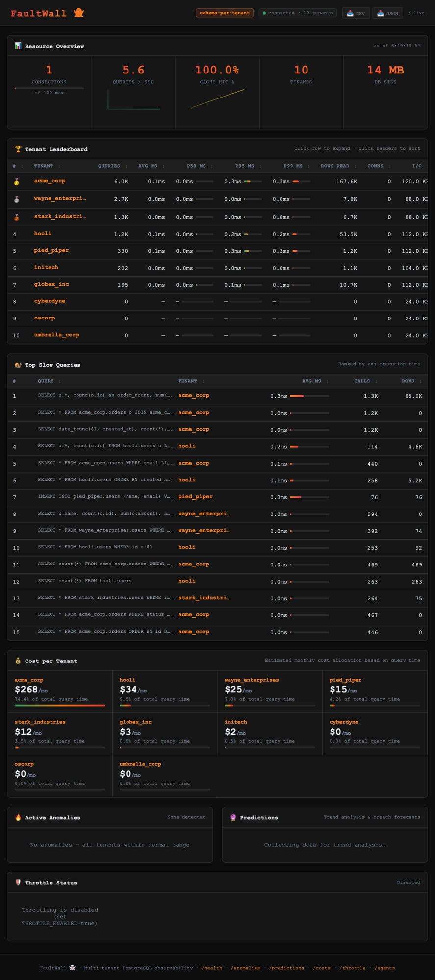Open the /predictions footer link
Viewport: 435px width, 980px height.
pos(286,968)
